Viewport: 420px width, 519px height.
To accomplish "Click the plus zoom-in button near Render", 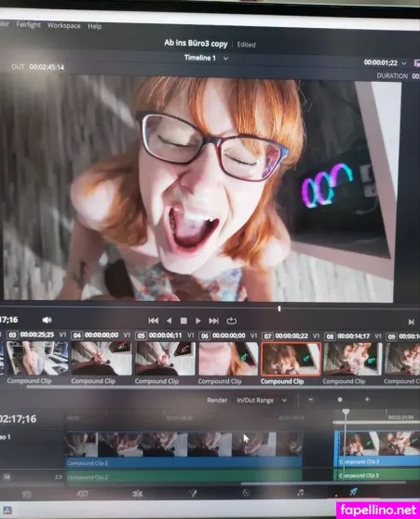I will click(x=367, y=399).
